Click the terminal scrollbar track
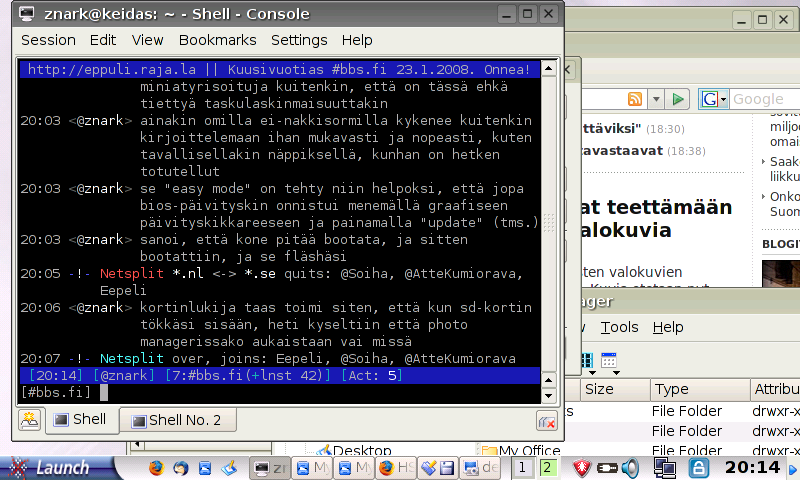Screen dimensions: 800x480 548,224
